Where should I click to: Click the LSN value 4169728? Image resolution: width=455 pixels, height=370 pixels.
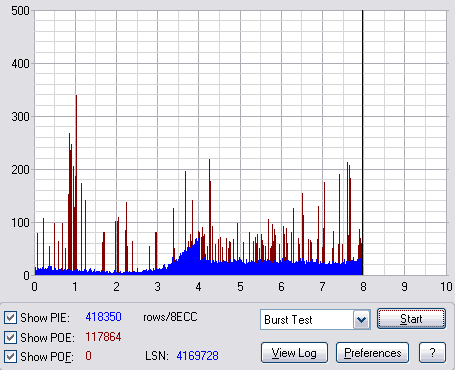pyautogui.click(x=197, y=356)
